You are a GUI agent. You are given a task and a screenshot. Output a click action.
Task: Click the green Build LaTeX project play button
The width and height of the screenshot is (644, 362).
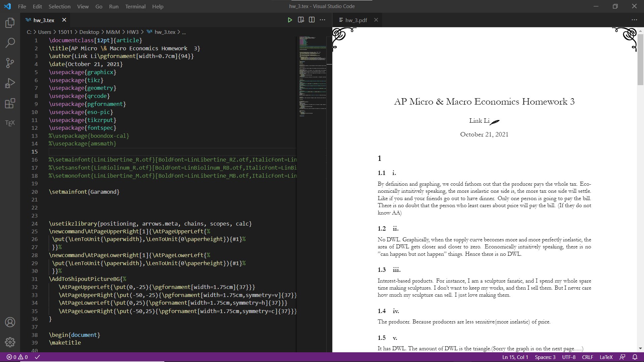click(x=290, y=20)
